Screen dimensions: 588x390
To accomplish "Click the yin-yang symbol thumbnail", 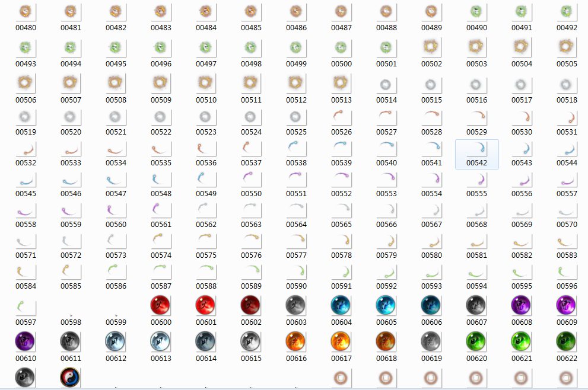I will point(70,378).
